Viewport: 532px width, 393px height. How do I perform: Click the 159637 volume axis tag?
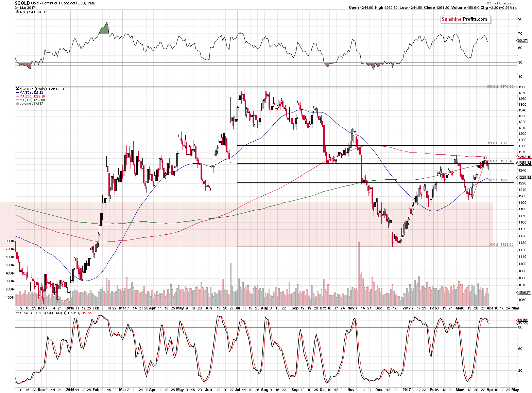(x=524, y=292)
